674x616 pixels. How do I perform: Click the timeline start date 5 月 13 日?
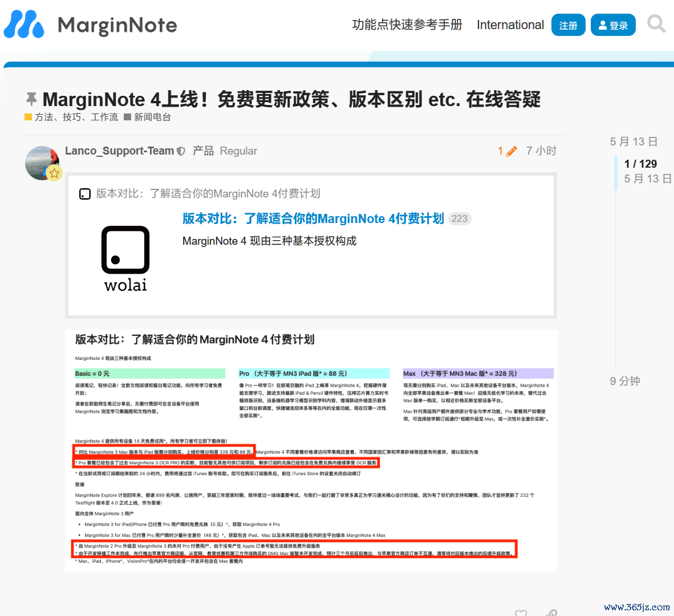tap(634, 141)
